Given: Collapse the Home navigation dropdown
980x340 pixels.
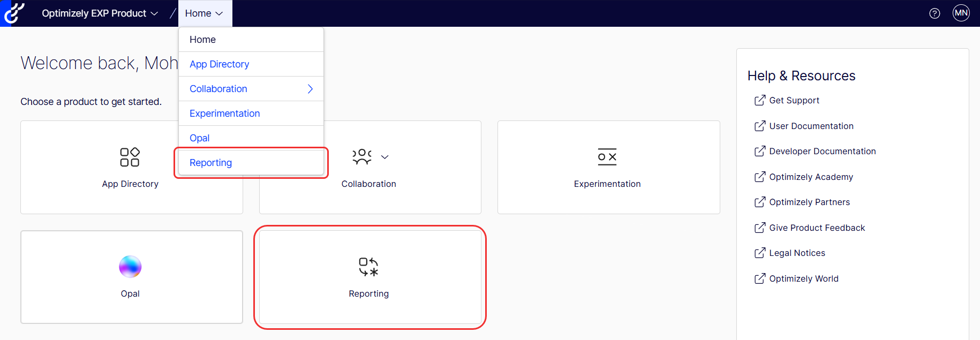Looking at the screenshot, I should [x=205, y=13].
